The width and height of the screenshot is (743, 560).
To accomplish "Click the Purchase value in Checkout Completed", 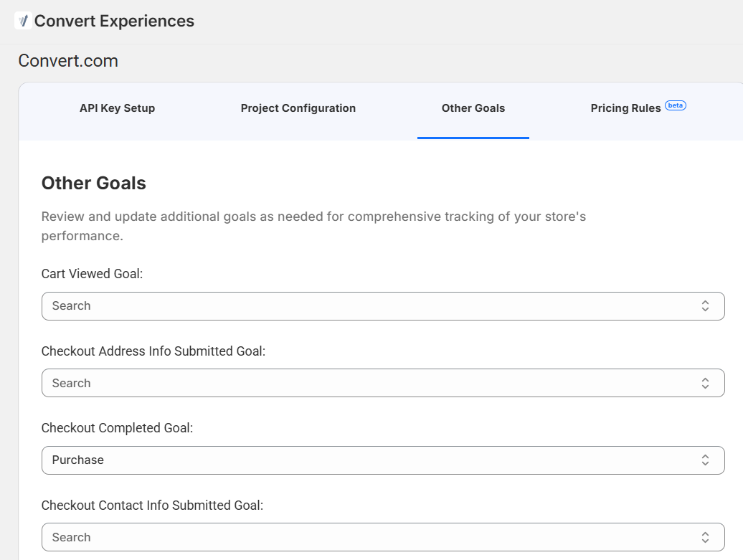I will pos(78,460).
